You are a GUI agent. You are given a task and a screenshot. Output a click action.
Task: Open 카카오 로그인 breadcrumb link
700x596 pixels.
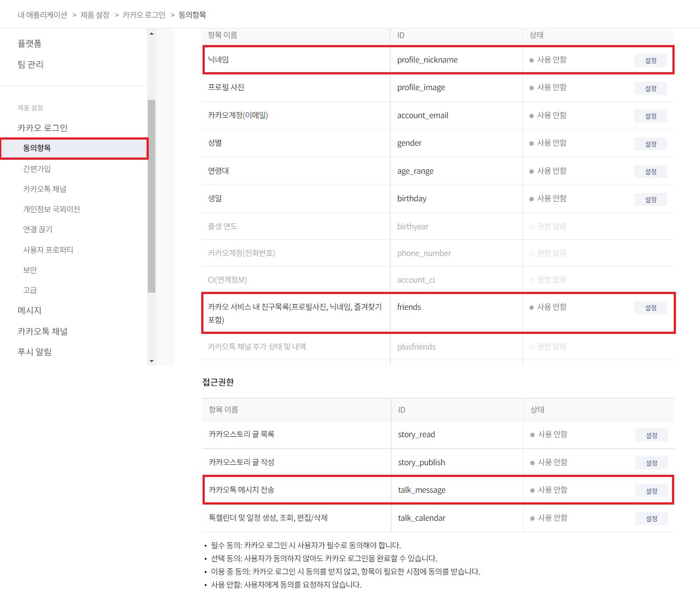pyautogui.click(x=144, y=15)
